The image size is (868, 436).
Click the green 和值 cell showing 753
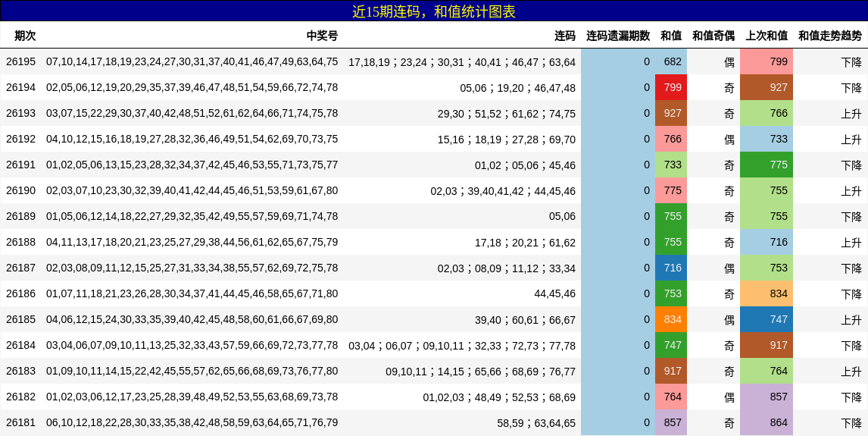point(671,293)
